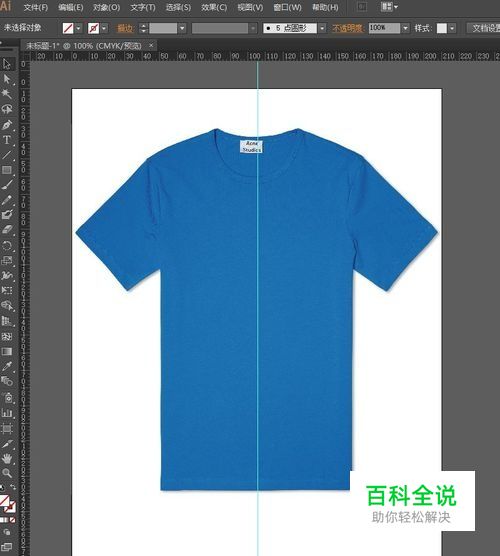This screenshot has height=556, width=500.
Task: Click the 样式 graphic style swatch
Action: coord(441,28)
